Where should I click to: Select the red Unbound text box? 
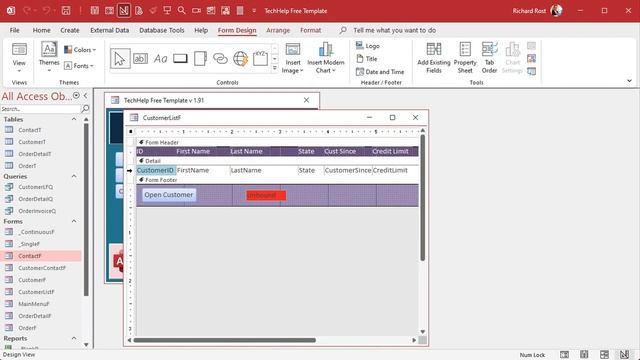(266, 196)
